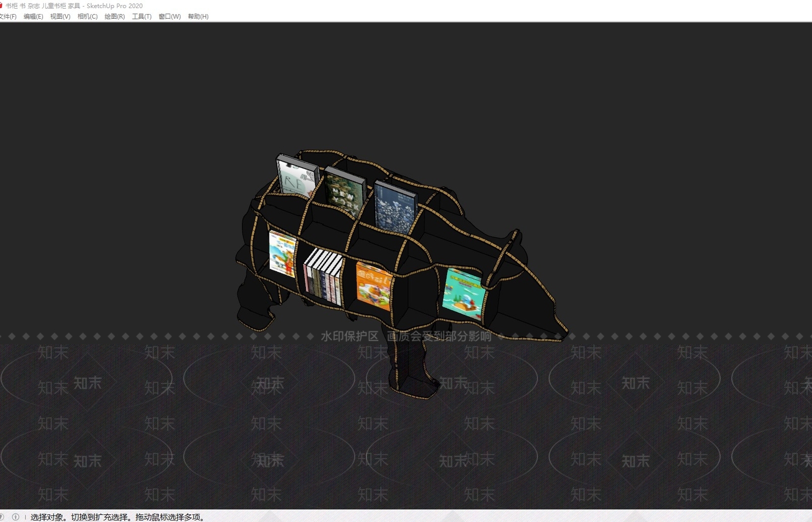
Task: Open the 窗口(W) menu
Action: (x=170, y=16)
